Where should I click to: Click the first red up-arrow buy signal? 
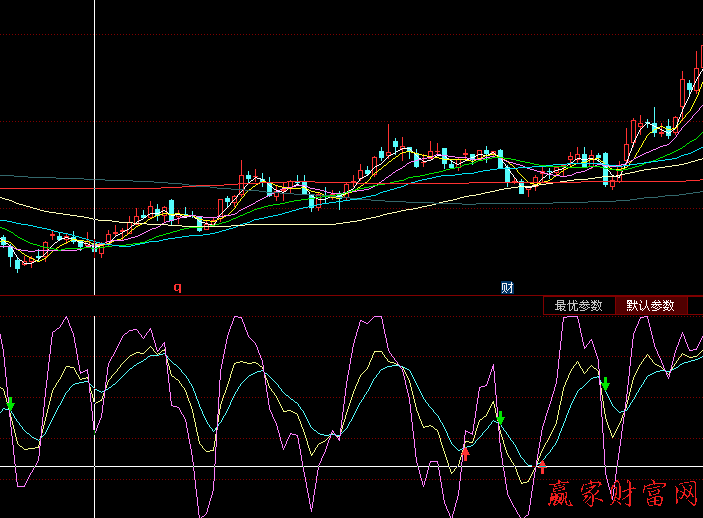tap(465, 454)
